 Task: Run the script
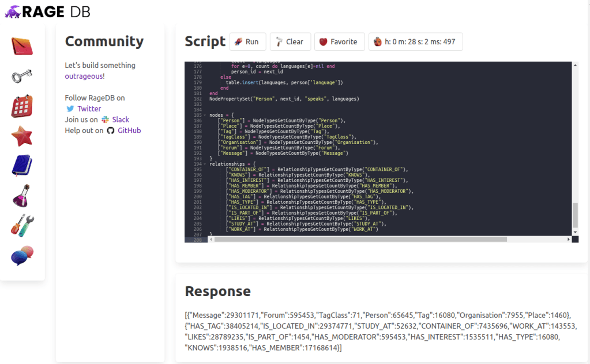tap(247, 41)
